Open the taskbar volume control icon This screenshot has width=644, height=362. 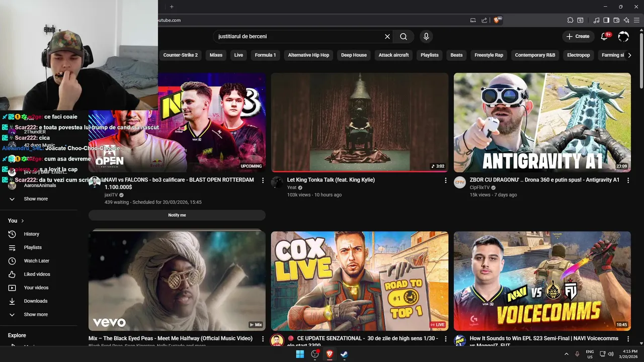tap(611, 354)
